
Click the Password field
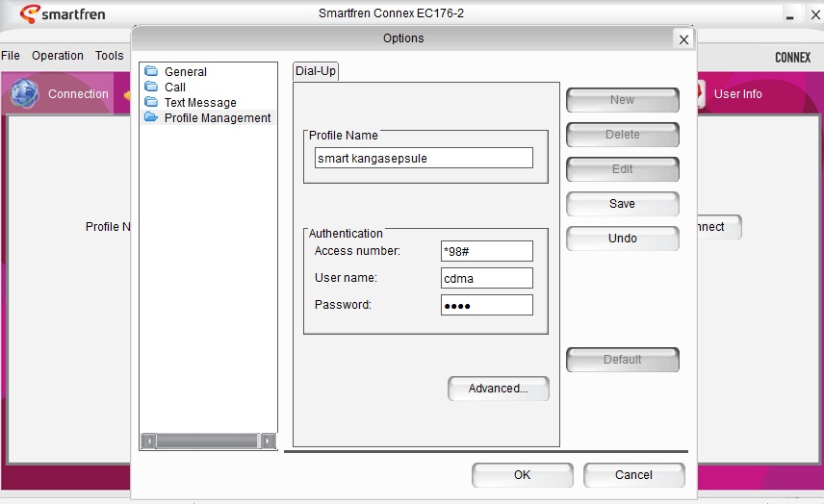pos(487,305)
